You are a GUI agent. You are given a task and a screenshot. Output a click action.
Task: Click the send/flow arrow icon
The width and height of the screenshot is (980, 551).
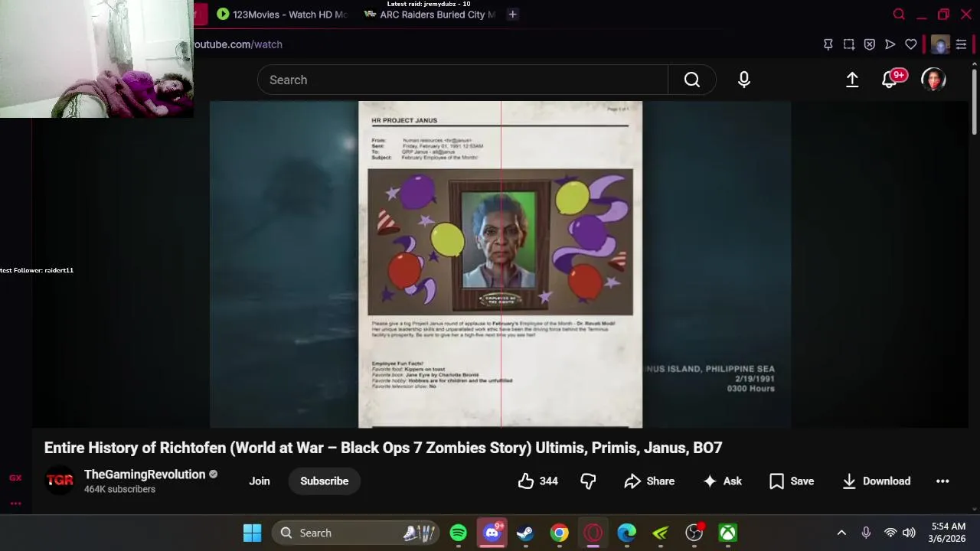click(x=890, y=44)
